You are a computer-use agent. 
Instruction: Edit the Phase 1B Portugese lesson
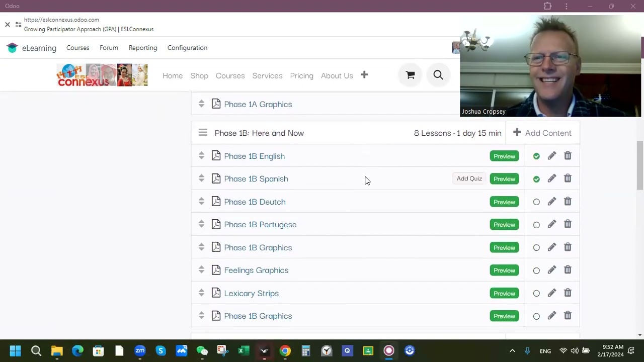(x=552, y=224)
